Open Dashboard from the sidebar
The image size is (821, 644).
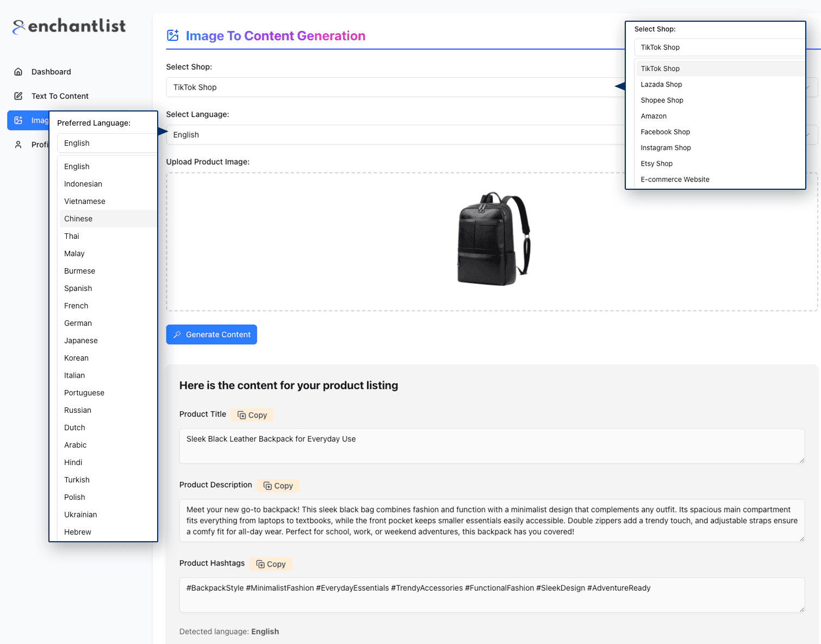(51, 72)
